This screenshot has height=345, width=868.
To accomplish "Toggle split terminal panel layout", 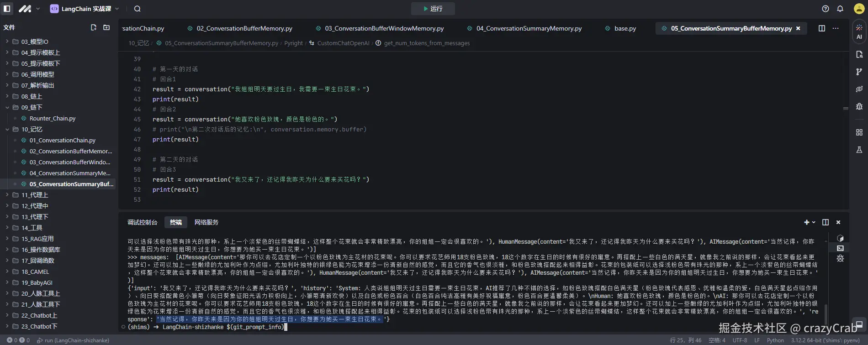I will [x=825, y=222].
